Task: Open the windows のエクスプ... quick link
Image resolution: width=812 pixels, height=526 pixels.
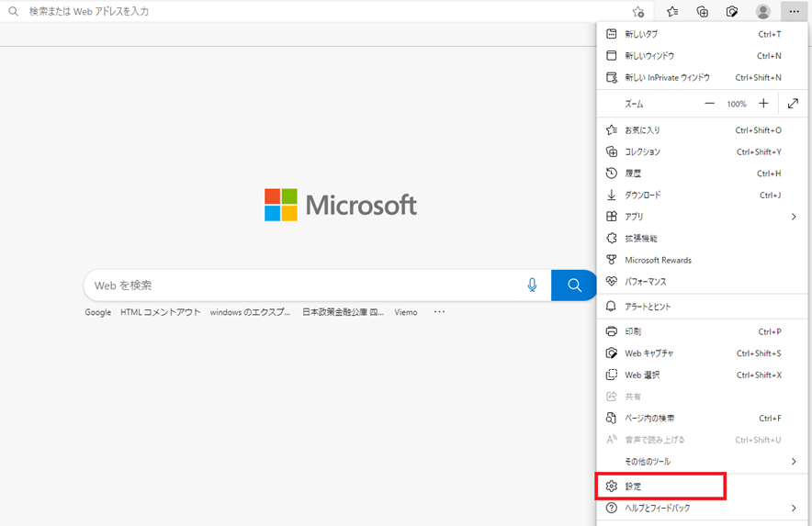Action: click(x=250, y=312)
